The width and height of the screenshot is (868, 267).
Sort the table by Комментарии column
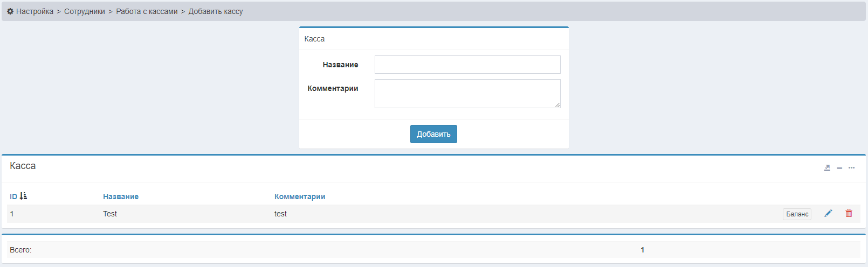[300, 196]
